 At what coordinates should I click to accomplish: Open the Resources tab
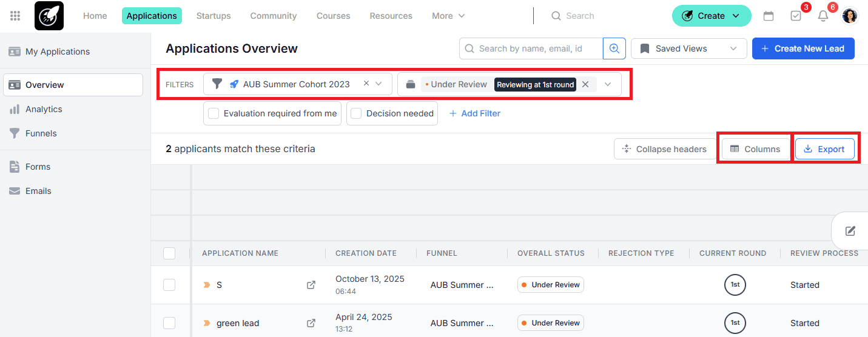point(391,16)
